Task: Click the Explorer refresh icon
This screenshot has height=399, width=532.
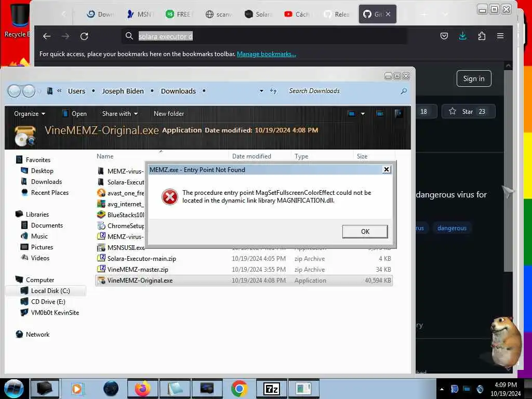Action: click(x=273, y=91)
